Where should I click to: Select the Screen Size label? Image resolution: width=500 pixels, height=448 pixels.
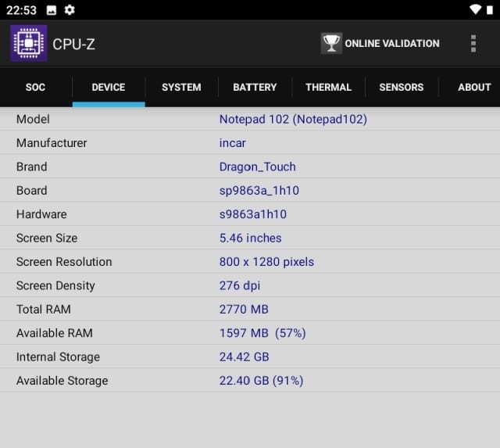pyautogui.click(x=47, y=238)
